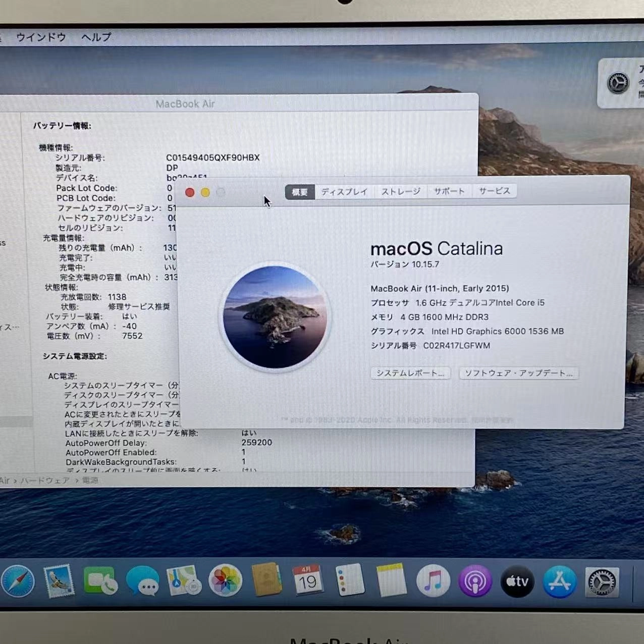Open the サポート tab
644x644 pixels.
(449, 191)
